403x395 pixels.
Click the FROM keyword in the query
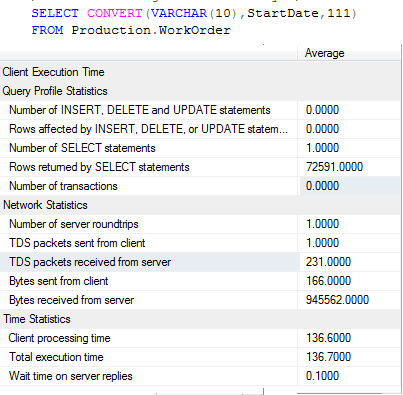[x=47, y=30]
